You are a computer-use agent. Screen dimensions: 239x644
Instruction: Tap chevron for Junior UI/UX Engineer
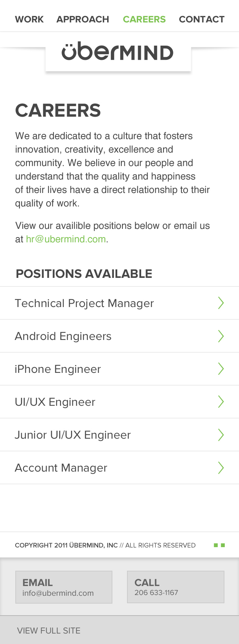[221, 435]
